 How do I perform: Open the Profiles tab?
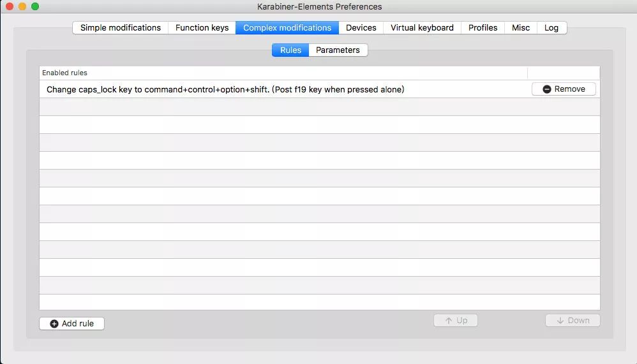483,27
